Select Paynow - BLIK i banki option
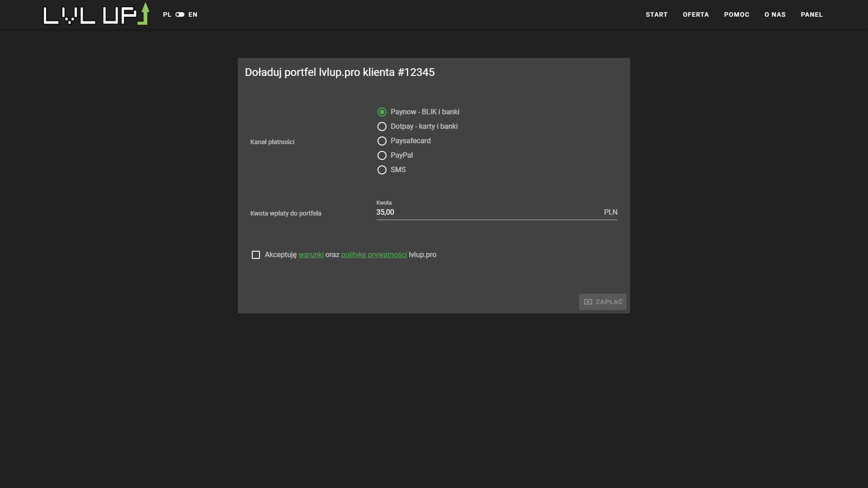 [x=382, y=112]
